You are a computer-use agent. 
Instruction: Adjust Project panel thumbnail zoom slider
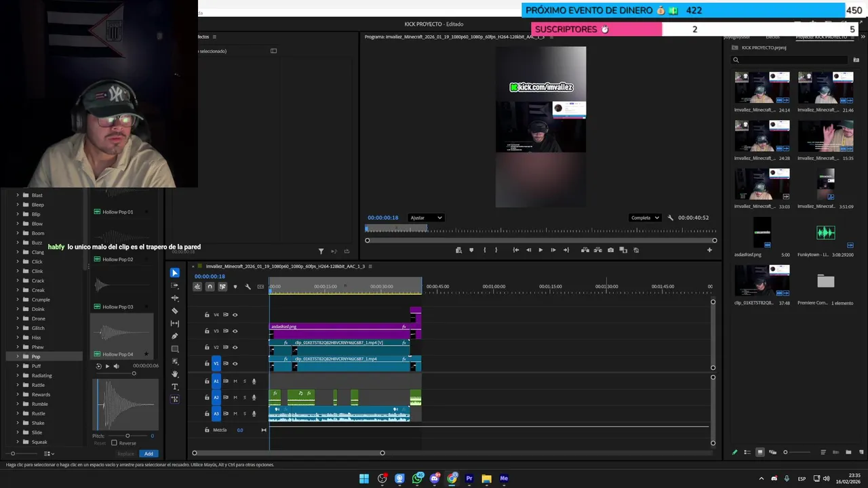point(785,452)
